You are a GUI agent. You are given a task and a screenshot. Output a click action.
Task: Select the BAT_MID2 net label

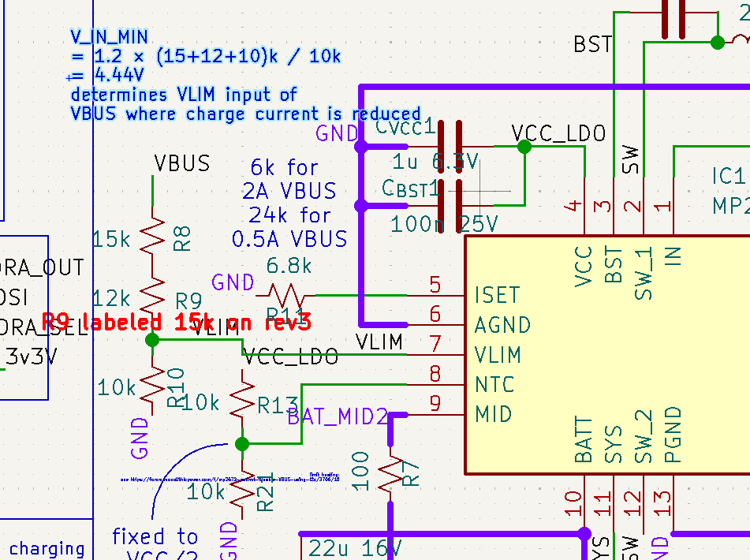[x=338, y=416]
